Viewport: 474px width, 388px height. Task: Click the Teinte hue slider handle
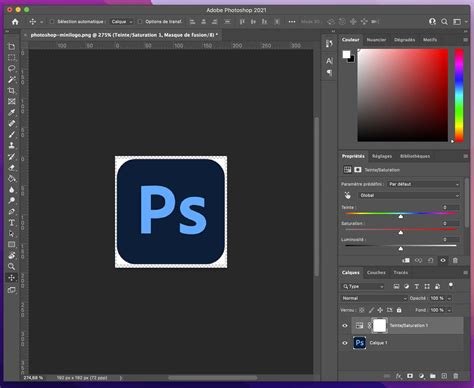[401, 217]
